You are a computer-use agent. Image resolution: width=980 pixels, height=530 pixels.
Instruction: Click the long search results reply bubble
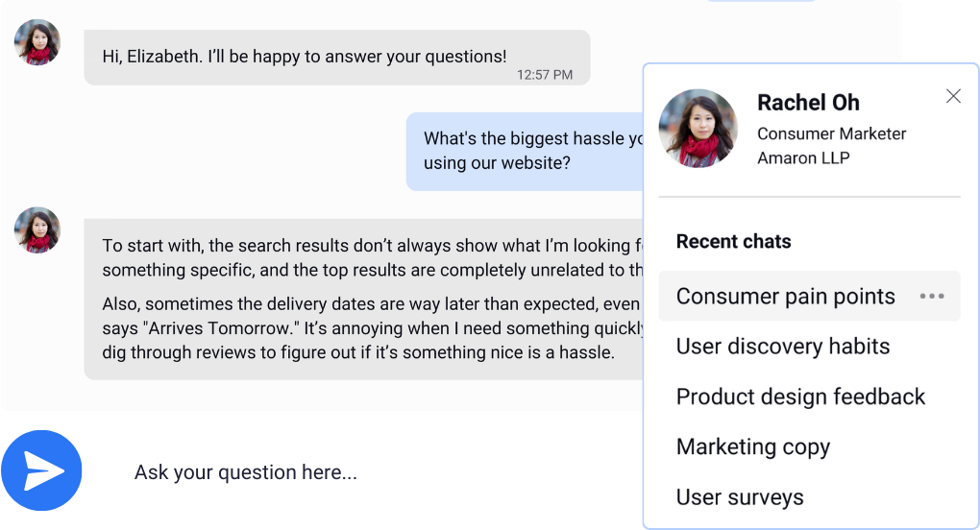(365, 299)
